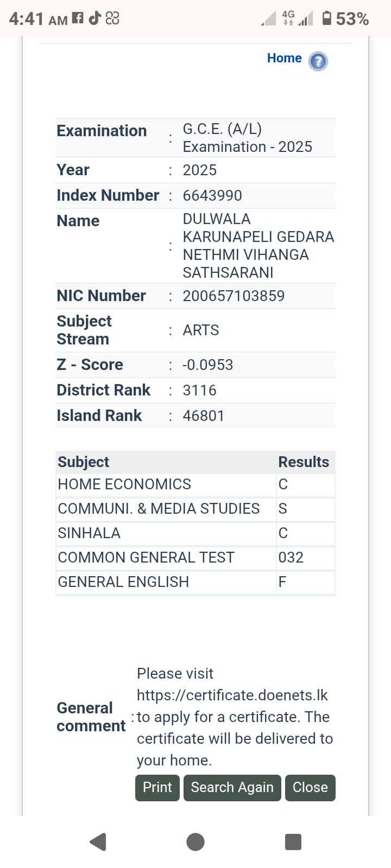Open the Home link

pos(285,58)
